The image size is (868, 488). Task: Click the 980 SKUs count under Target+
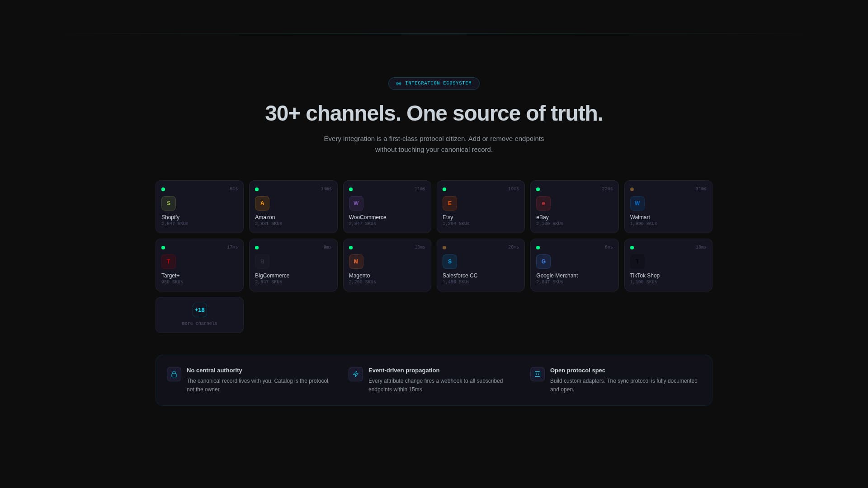pos(172,282)
